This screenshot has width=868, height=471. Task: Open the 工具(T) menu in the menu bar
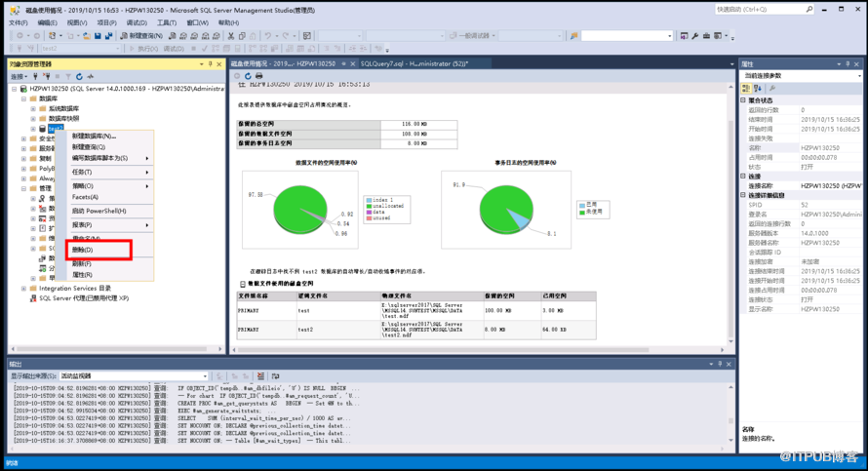[x=167, y=22]
